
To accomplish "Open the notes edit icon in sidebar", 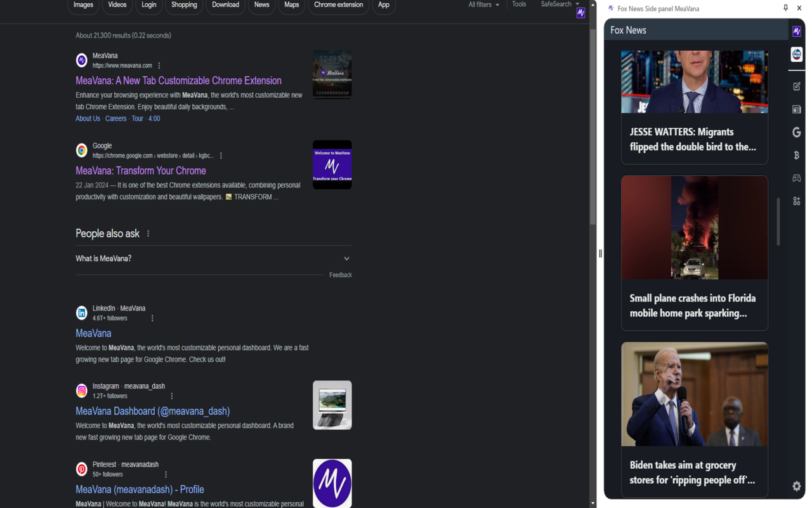I will coord(797,86).
